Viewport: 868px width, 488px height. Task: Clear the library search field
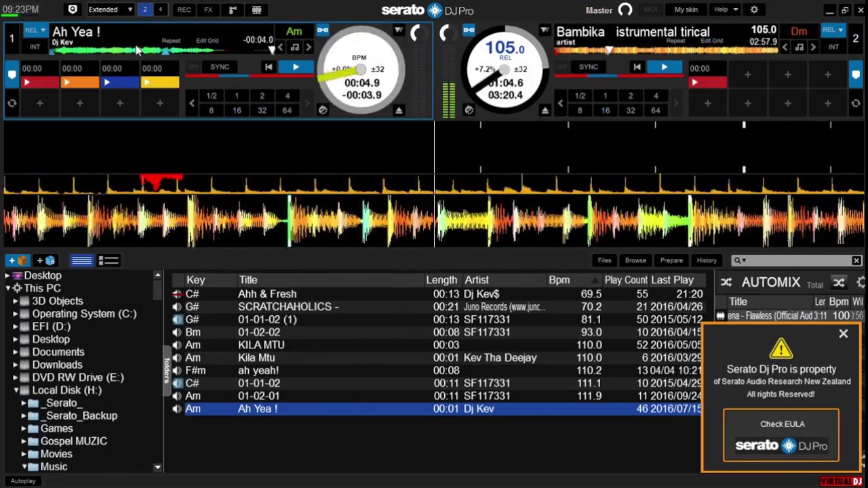click(856, 260)
